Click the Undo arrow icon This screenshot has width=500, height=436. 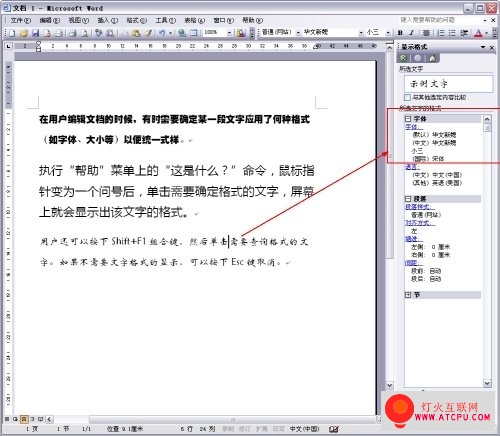point(162,33)
